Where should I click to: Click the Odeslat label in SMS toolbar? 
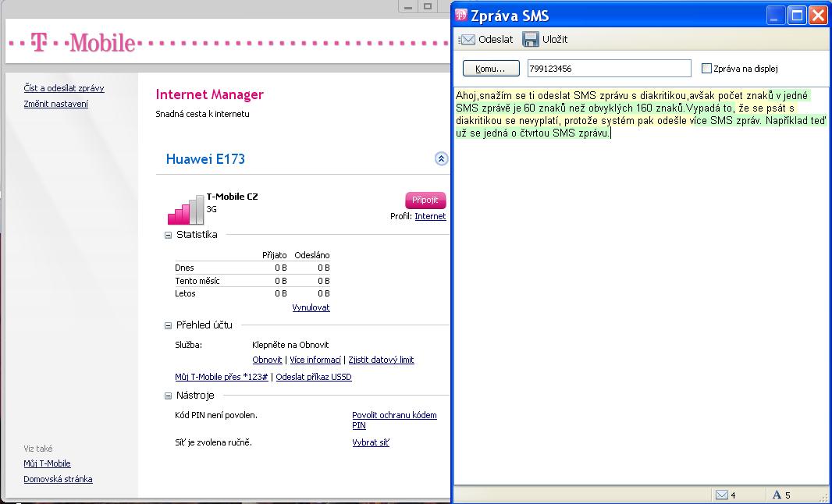[x=496, y=39]
